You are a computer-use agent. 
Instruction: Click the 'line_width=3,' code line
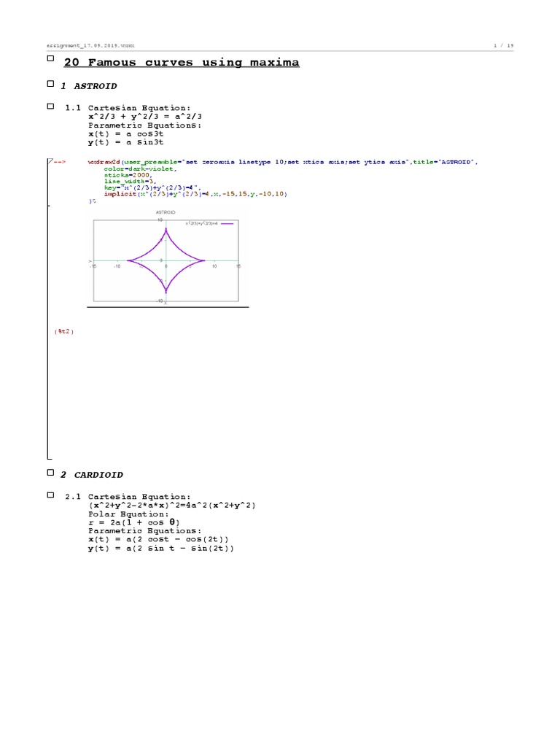click(130, 181)
